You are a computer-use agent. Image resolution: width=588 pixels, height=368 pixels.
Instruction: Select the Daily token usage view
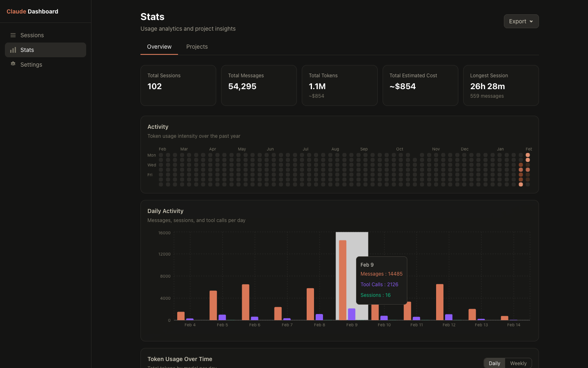coord(494,363)
